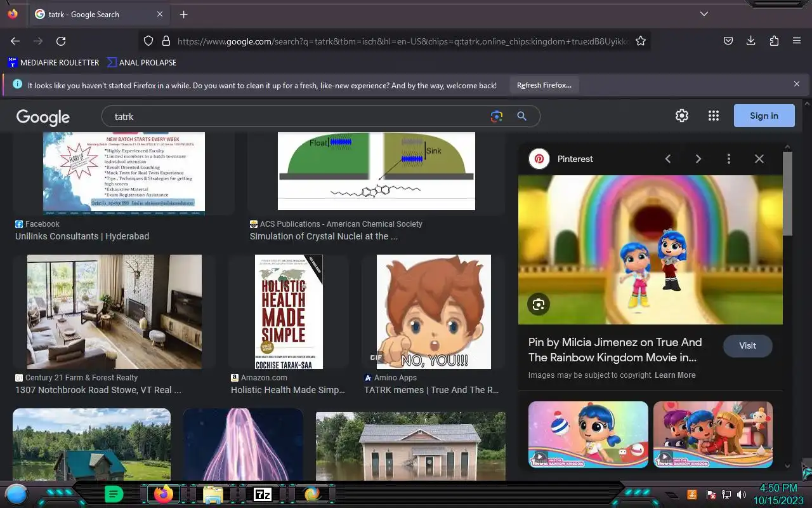Open the Pinterest source label in preview
Viewport: 812px width, 508px height.
[575, 159]
